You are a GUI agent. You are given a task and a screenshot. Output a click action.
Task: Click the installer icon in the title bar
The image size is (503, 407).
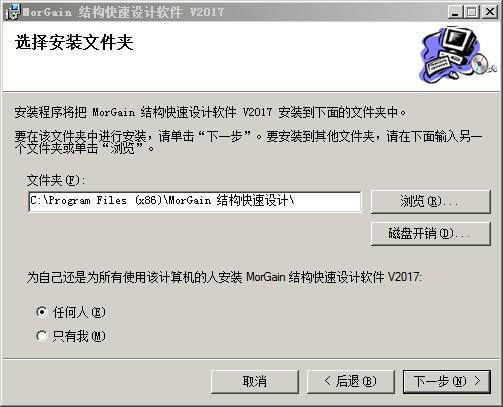point(13,12)
